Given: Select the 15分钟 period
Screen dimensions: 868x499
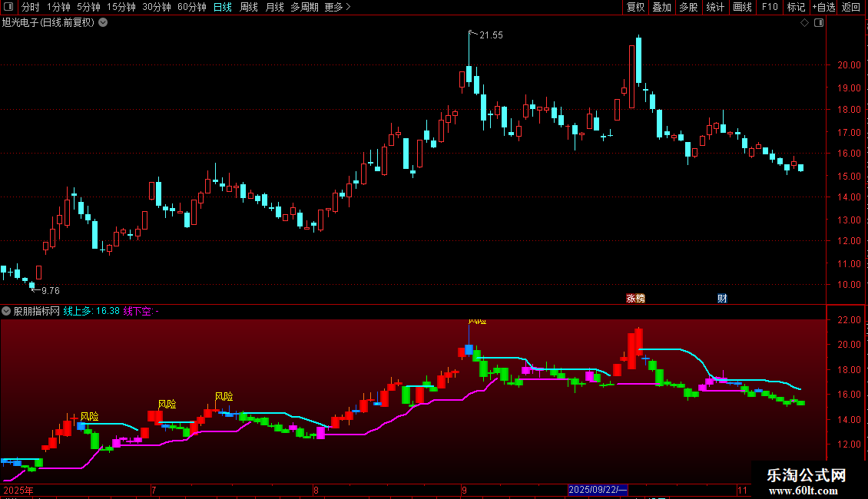Looking at the screenshot, I should pyautogui.click(x=121, y=7).
